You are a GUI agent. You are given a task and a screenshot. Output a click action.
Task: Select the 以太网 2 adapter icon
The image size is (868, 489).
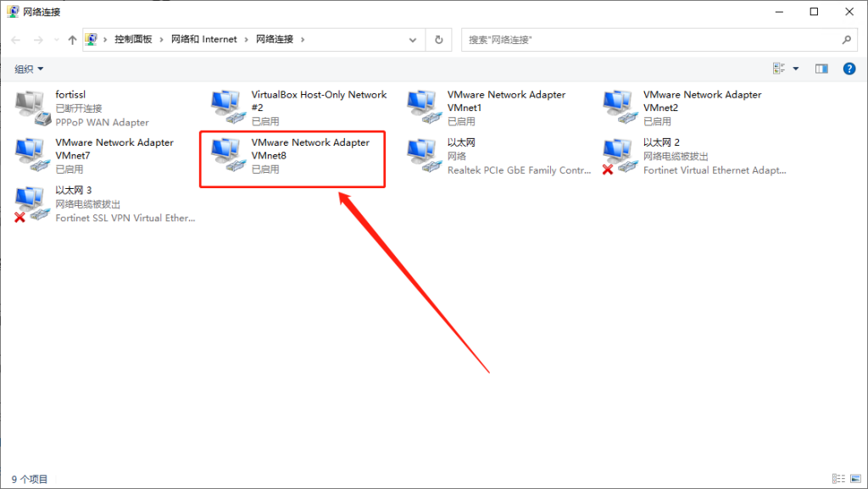[620, 157]
